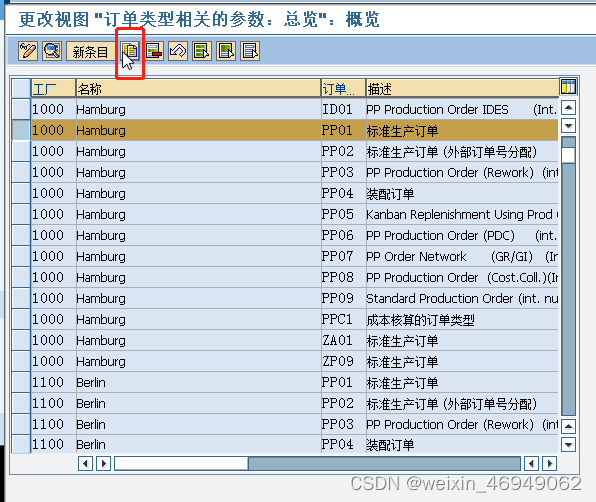Image resolution: width=596 pixels, height=502 pixels.
Task: Click the 名称 column header
Action: (198, 89)
